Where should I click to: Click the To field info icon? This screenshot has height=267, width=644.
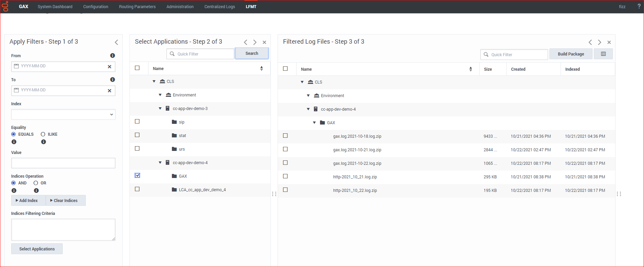tap(113, 80)
